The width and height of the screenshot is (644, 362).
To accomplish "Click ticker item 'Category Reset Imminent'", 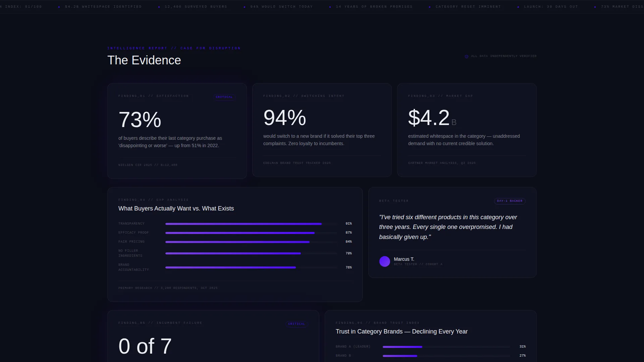I will (468, 7).
